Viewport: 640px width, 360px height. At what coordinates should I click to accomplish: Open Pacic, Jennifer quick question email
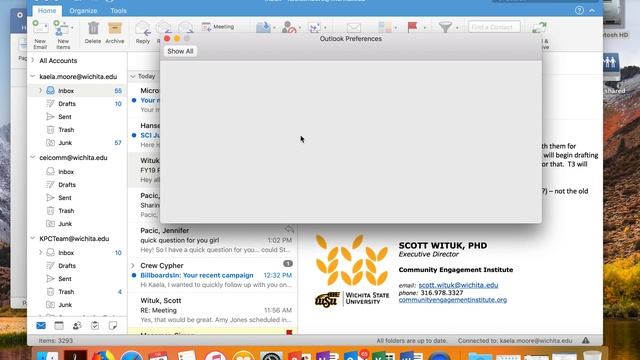[212, 240]
